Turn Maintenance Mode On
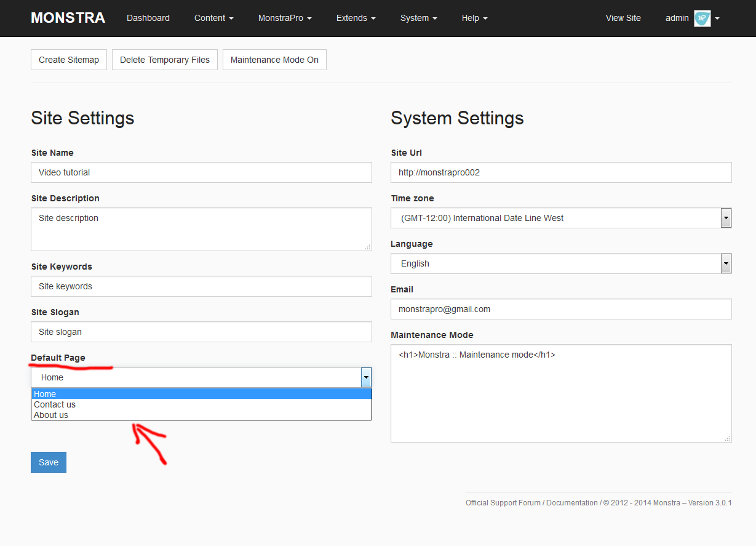This screenshot has width=756, height=546. coord(274,60)
